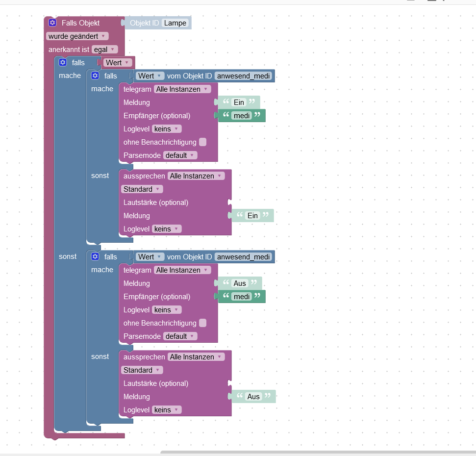The width and height of the screenshot is (476, 456).
Task: Click 'Lautstärke (optional)' in second aussprechen block
Action: pos(156,383)
